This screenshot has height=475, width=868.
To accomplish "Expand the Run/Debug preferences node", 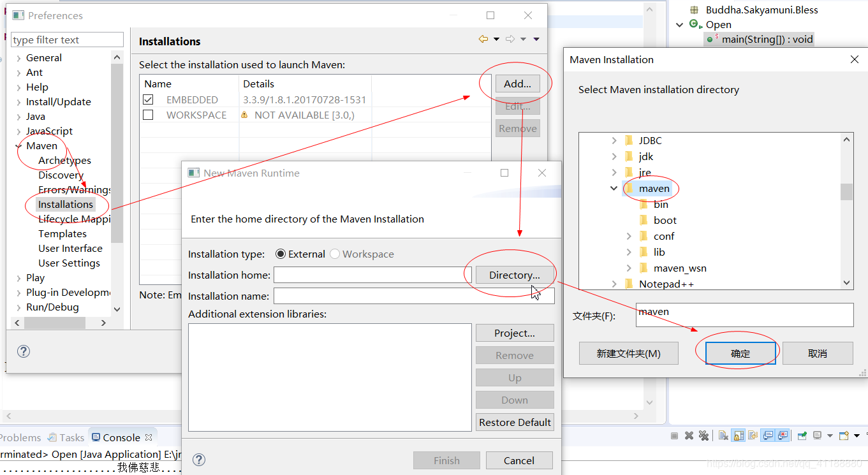I will click(x=18, y=307).
